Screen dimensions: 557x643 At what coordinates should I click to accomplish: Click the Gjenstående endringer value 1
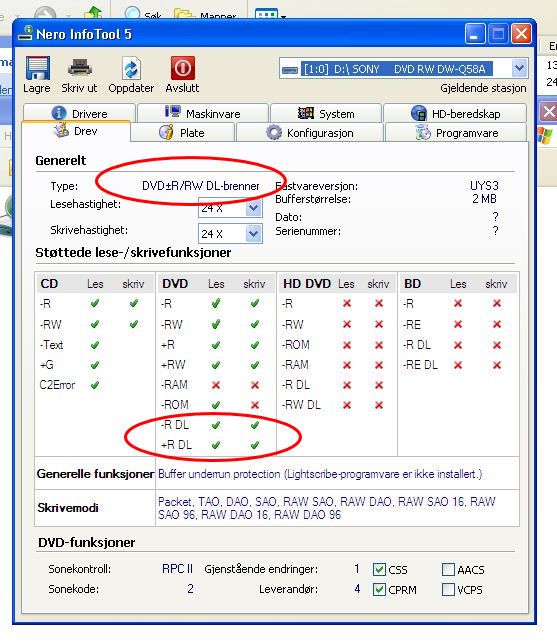(357, 569)
